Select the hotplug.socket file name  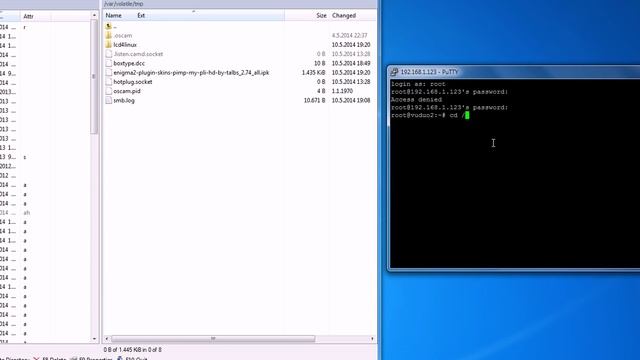coord(133,82)
